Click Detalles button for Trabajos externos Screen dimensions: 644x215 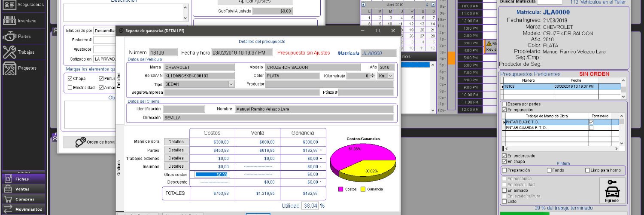click(176, 158)
